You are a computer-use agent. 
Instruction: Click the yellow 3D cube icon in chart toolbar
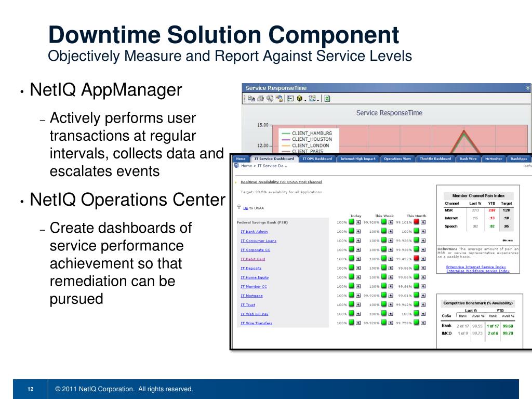coord(300,99)
